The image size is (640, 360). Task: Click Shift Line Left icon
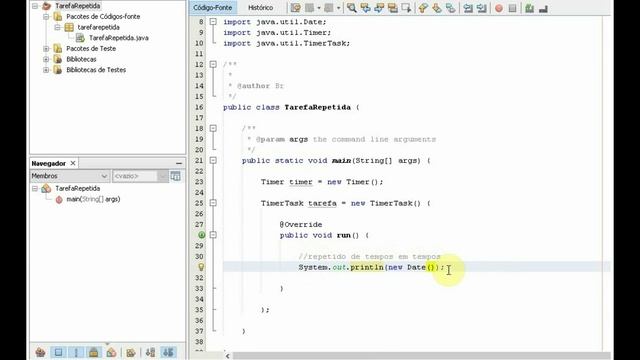pos(468,8)
